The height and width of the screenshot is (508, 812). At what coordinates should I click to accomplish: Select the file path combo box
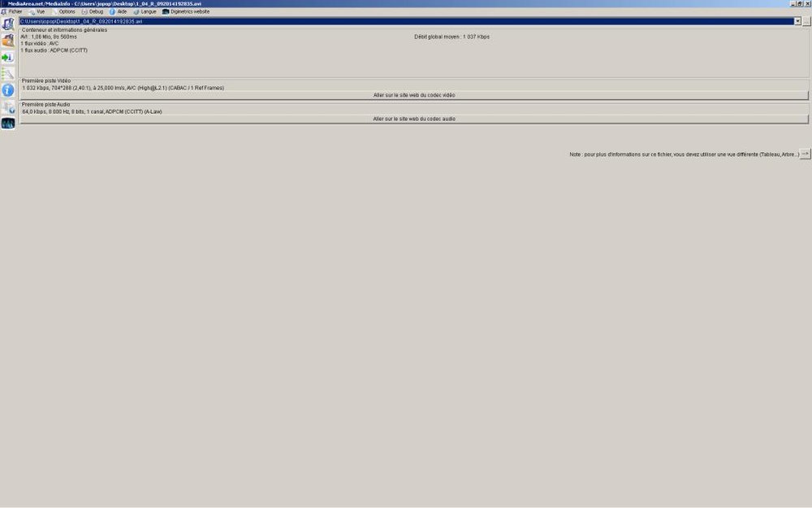click(410, 21)
